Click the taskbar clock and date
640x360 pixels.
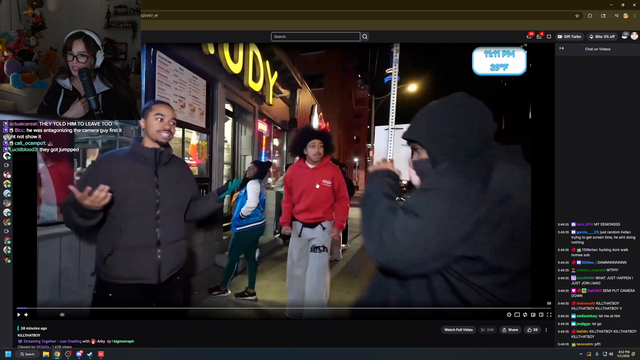(624, 354)
